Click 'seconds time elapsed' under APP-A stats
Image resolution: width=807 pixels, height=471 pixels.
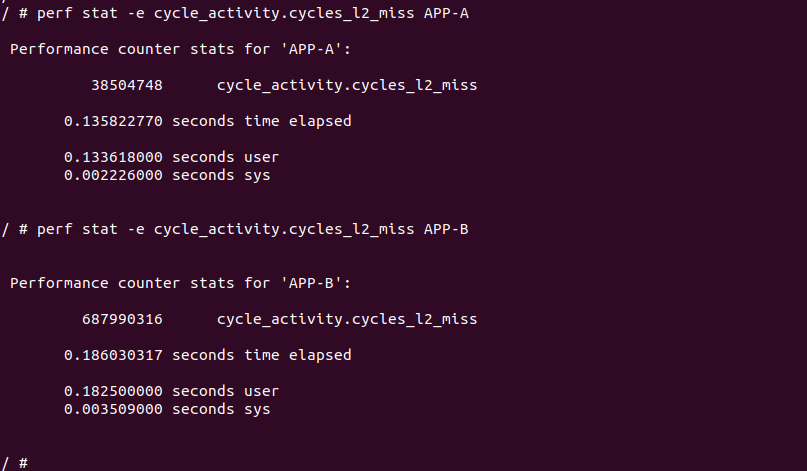pos(262,122)
